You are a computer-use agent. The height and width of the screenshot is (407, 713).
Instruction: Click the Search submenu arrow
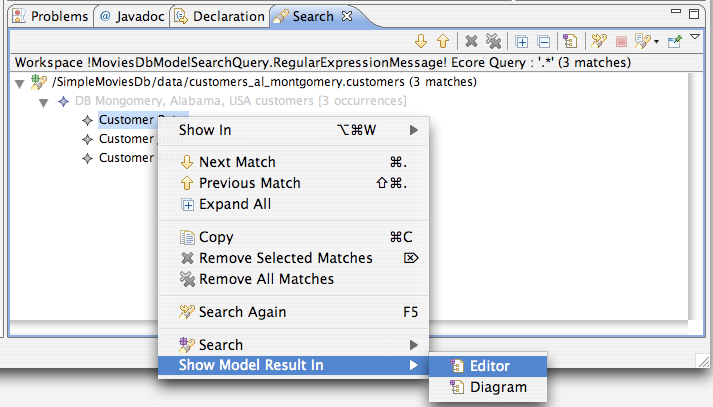click(x=413, y=345)
